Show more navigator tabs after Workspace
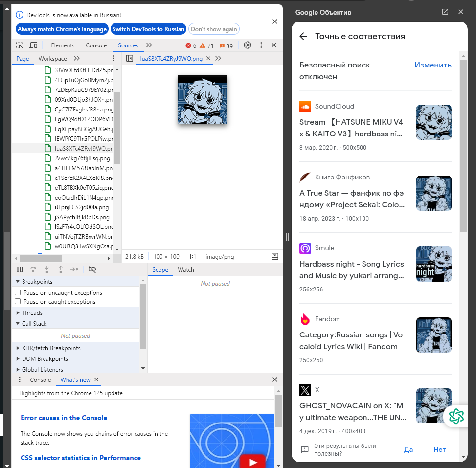Viewport: 476px width, 468px height. click(x=76, y=58)
